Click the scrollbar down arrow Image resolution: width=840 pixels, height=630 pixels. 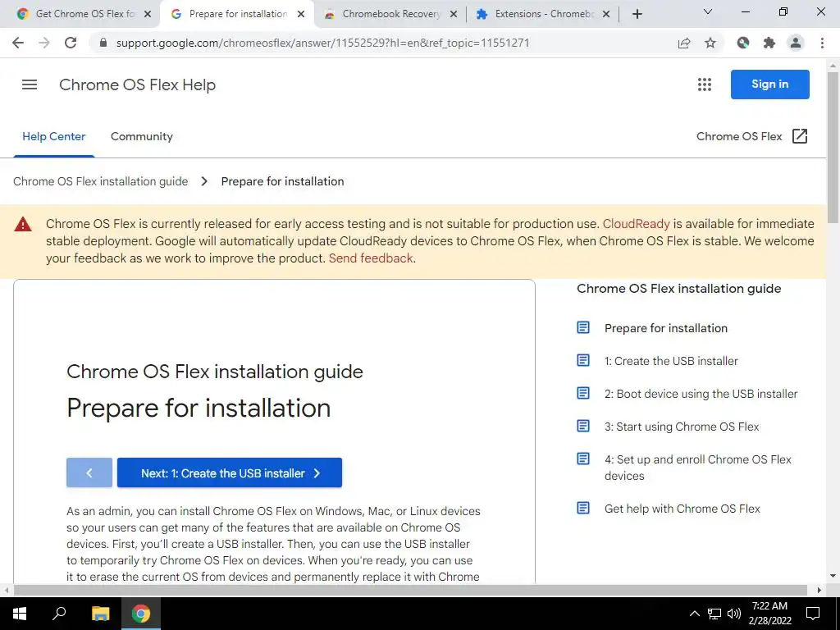click(833, 577)
